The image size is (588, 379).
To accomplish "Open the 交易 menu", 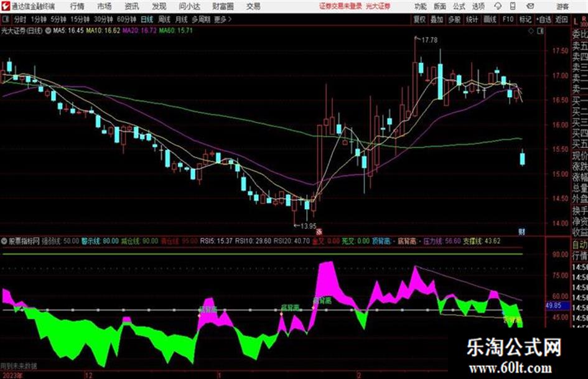I will click(x=253, y=6).
